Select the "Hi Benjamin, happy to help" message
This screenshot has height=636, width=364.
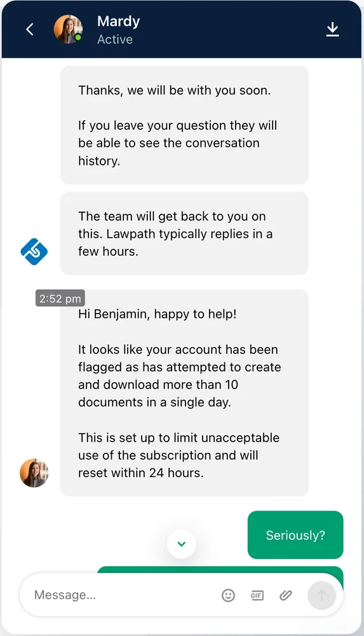(x=184, y=392)
